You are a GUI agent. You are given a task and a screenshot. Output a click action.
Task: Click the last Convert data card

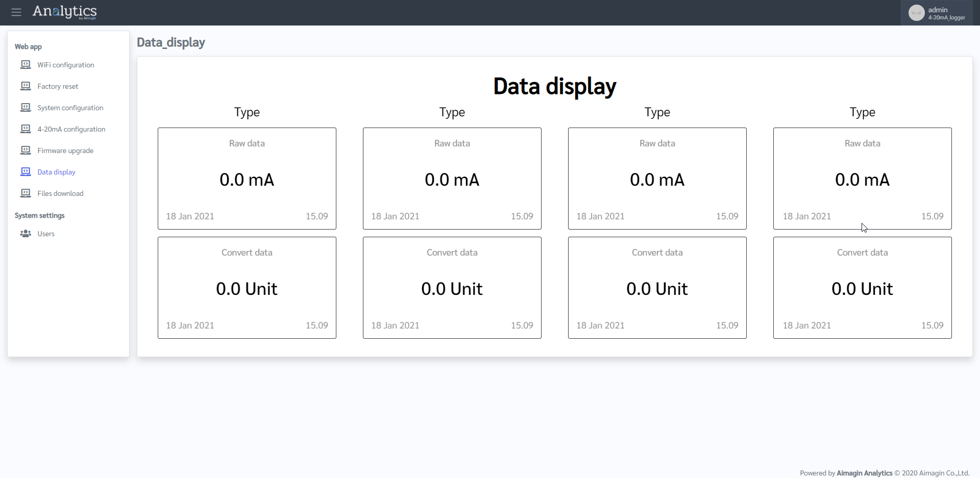click(862, 288)
